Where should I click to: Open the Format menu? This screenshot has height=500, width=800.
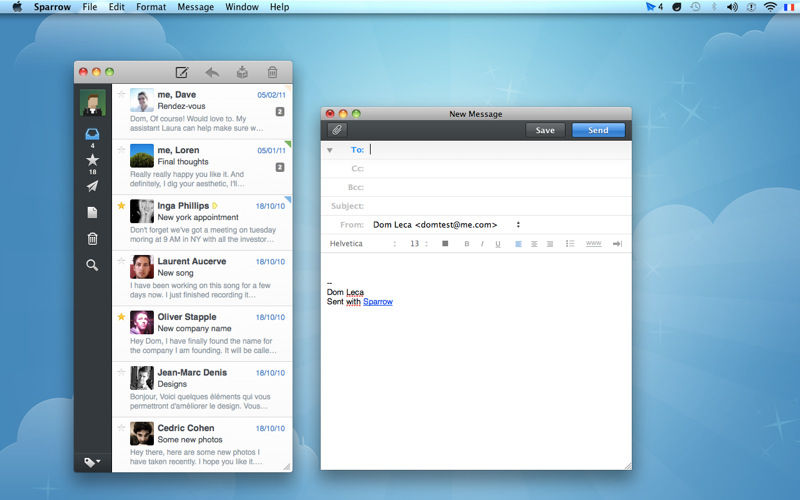pos(151,7)
